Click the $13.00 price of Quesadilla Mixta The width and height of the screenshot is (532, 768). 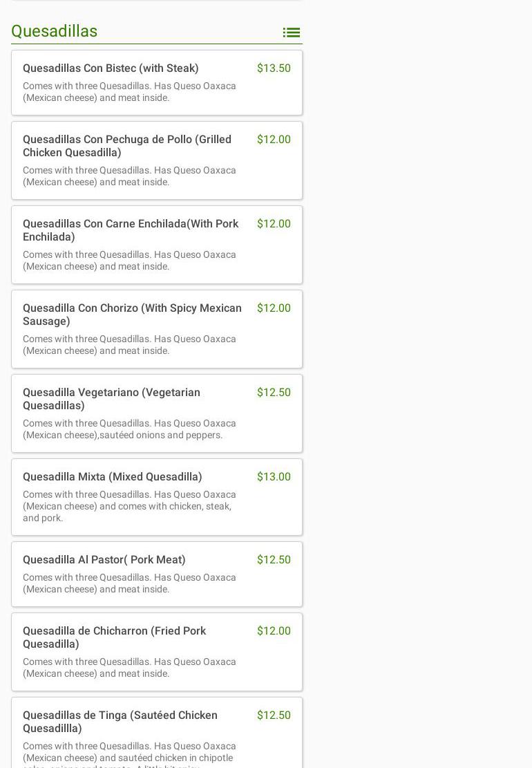274,476
